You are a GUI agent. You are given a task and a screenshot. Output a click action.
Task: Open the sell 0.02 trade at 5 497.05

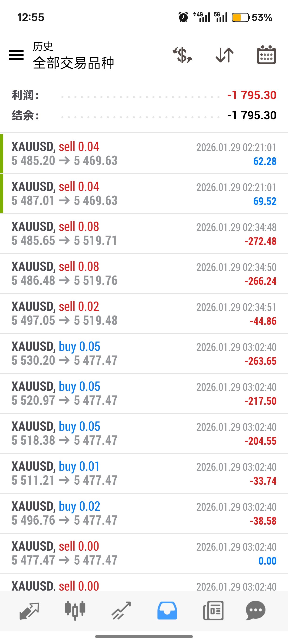pyautogui.click(x=144, y=313)
